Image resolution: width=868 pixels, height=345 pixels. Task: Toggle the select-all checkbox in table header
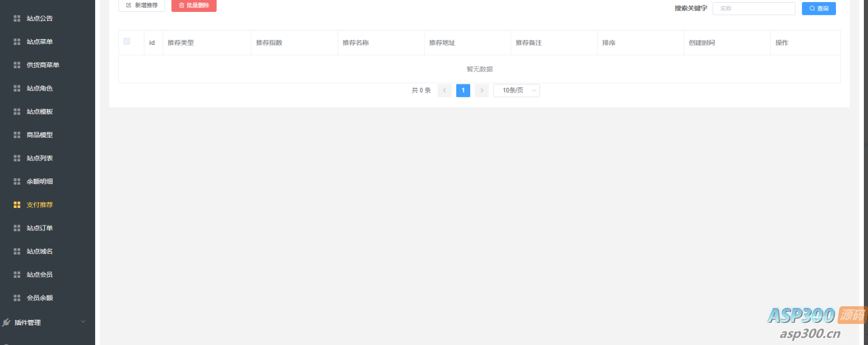pyautogui.click(x=127, y=41)
